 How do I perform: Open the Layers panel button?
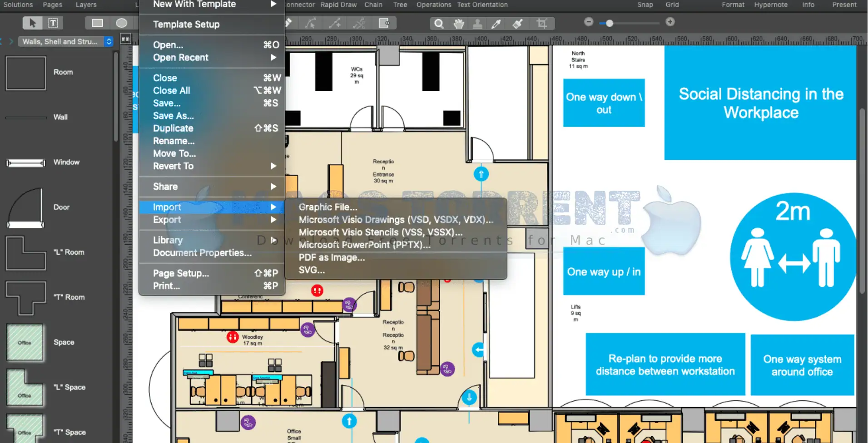coord(86,5)
